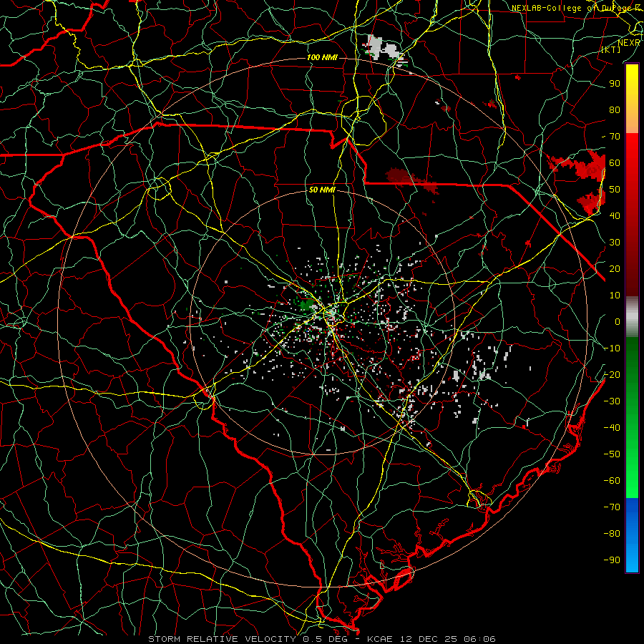Select the 0 value on velocity scale

pyautogui.click(x=618, y=321)
